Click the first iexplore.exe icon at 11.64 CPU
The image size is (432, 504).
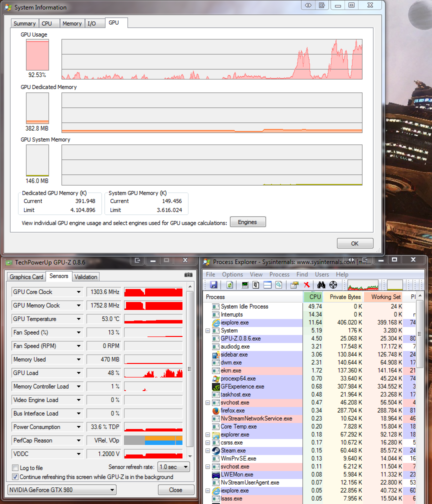point(215,322)
